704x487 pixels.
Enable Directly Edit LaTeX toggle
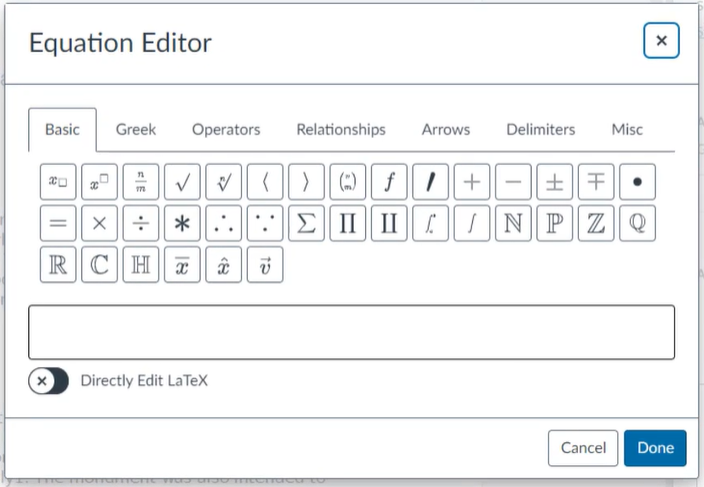[48, 380]
